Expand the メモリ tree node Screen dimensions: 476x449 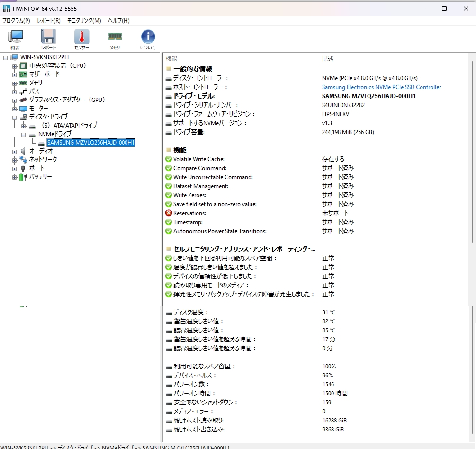[x=15, y=83]
